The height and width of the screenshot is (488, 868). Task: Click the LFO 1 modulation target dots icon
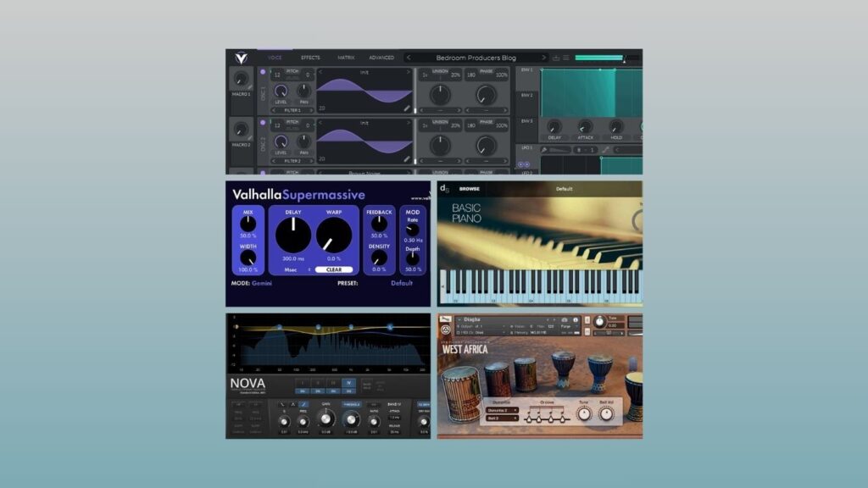523,164
